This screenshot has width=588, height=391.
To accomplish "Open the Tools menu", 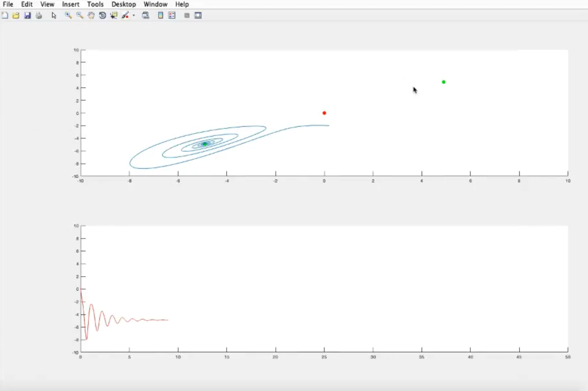I will (95, 4).
